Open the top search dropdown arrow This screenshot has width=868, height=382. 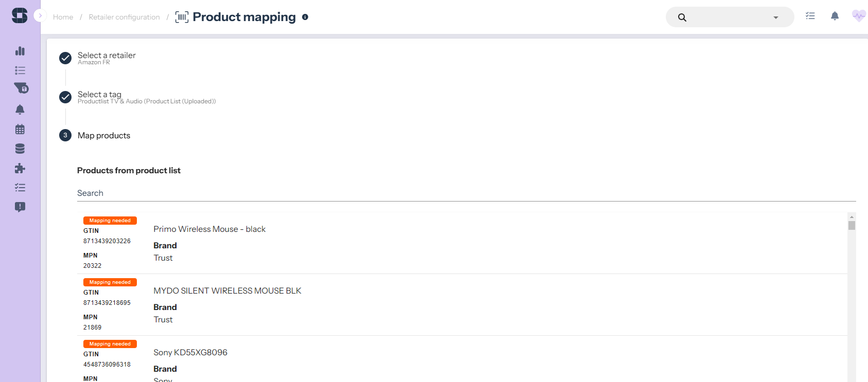click(775, 17)
